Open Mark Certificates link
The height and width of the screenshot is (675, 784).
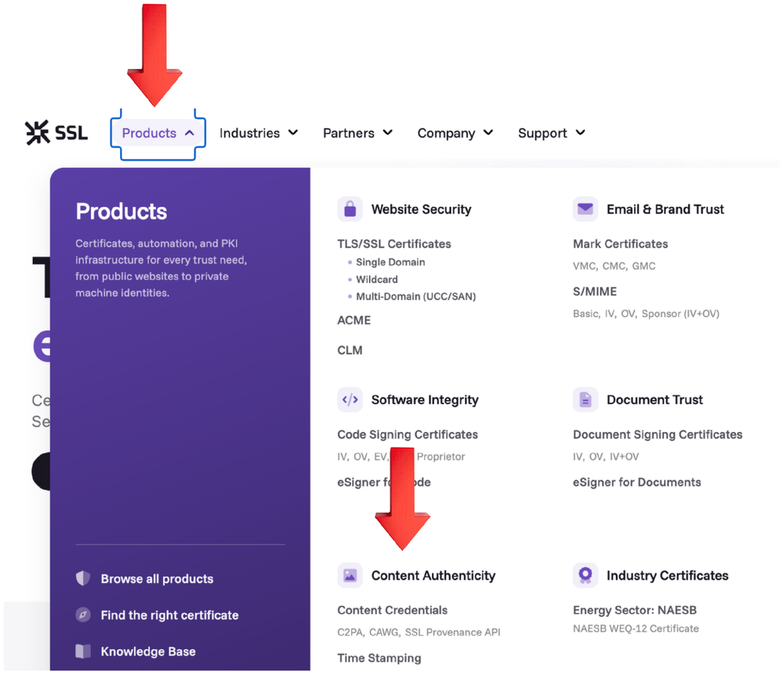(620, 244)
